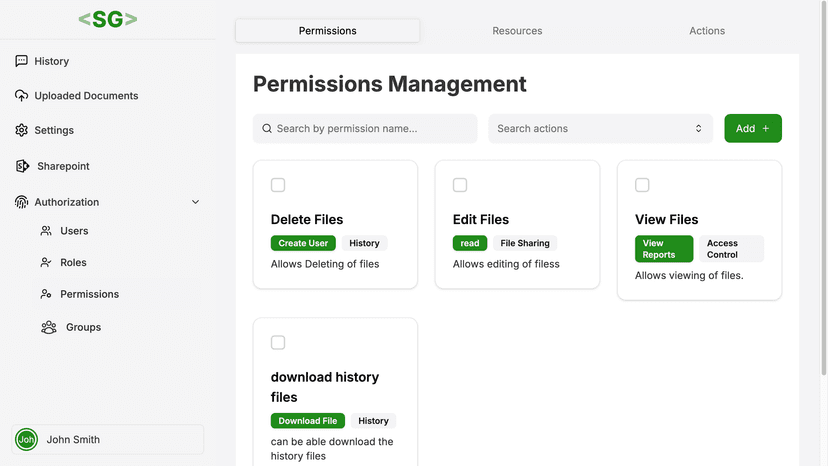Screen dimensions: 828x466
Task: Click the History chat bubble icon in sidebar
Action: [x=21, y=61]
